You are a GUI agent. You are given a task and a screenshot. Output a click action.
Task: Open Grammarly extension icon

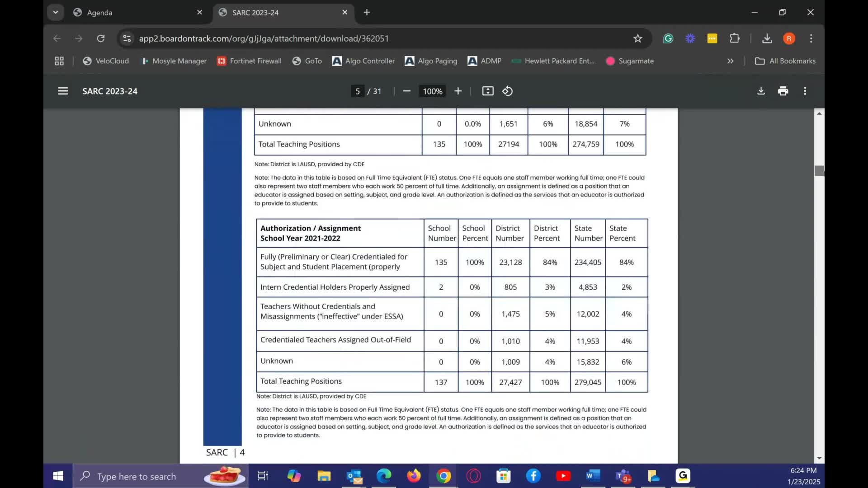coord(668,38)
